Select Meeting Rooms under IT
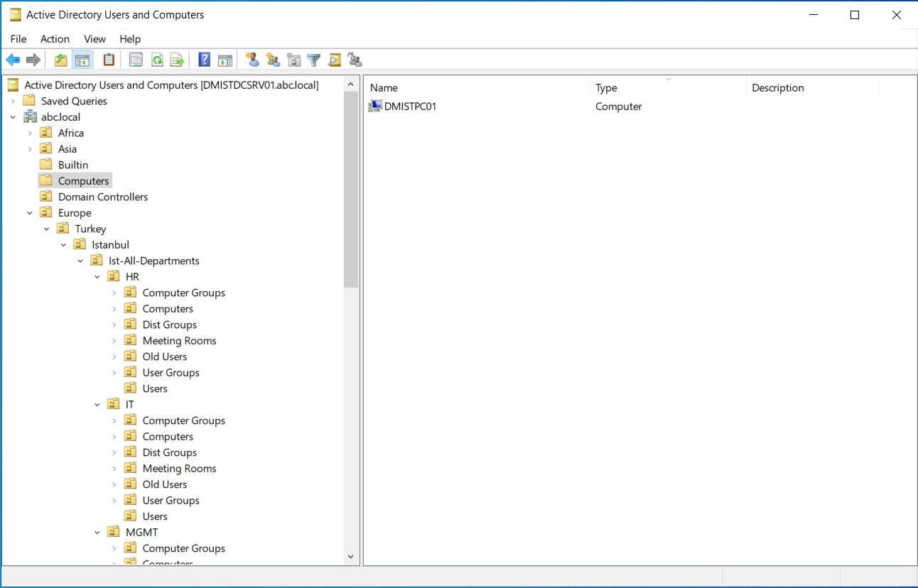 click(179, 469)
